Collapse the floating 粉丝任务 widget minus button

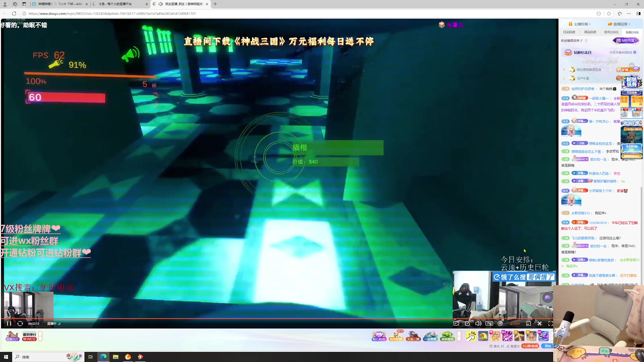[x=632, y=65]
